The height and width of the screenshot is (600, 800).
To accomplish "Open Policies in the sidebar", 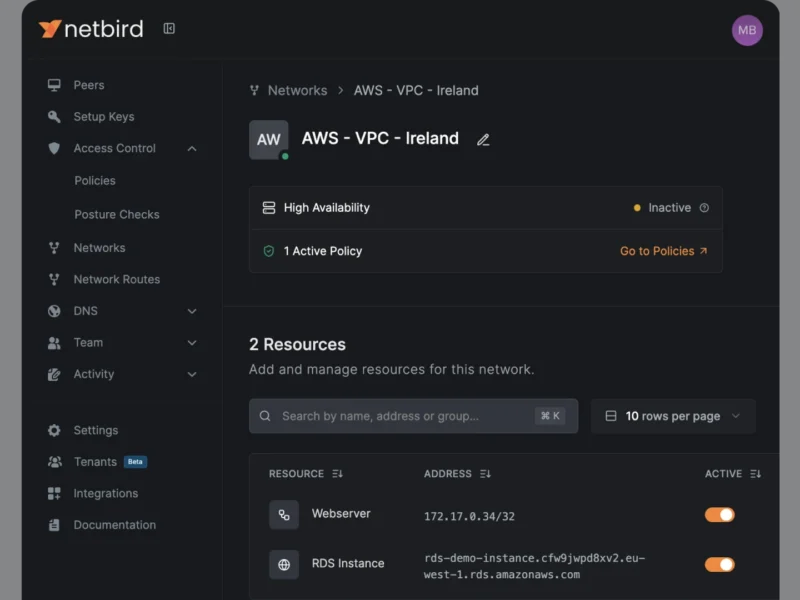I will click(95, 181).
